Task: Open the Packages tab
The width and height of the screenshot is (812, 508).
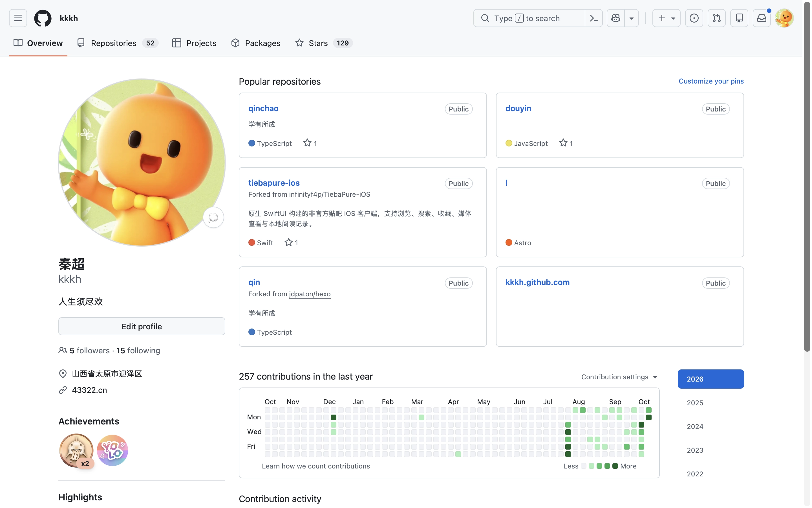Action: point(256,43)
